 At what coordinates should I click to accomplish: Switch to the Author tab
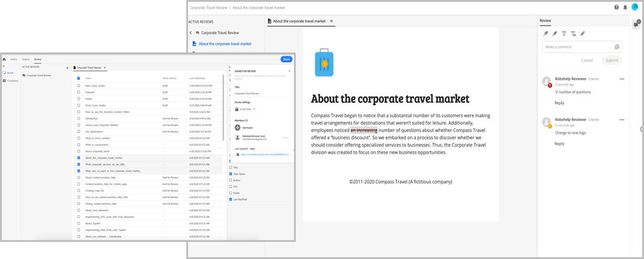point(14,59)
